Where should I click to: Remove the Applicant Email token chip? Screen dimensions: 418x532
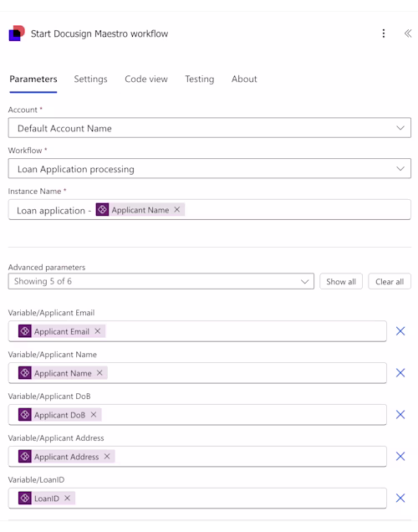click(x=98, y=331)
